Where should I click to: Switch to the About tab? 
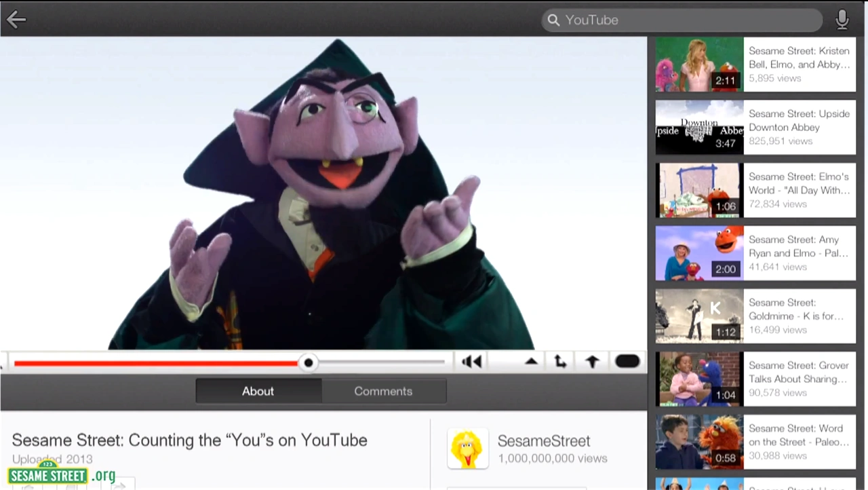pyautogui.click(x=258, y=391)
